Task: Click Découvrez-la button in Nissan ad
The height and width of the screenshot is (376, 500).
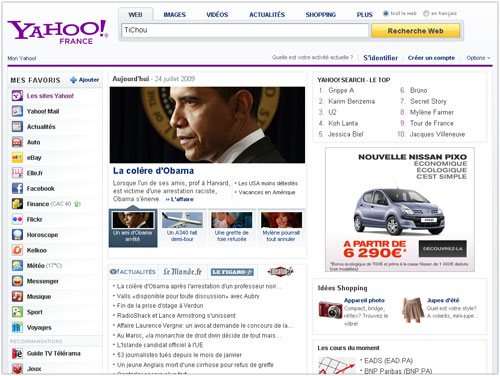Action: 443,249
